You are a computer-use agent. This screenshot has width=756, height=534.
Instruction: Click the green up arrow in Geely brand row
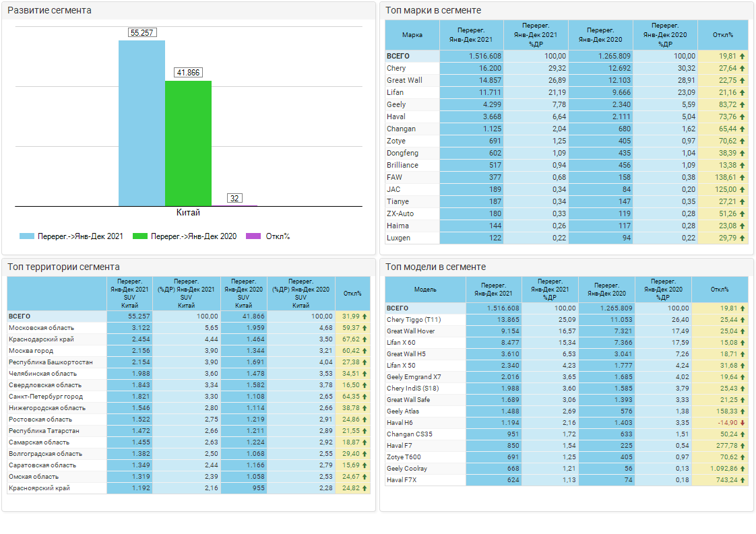click(743, 104)
